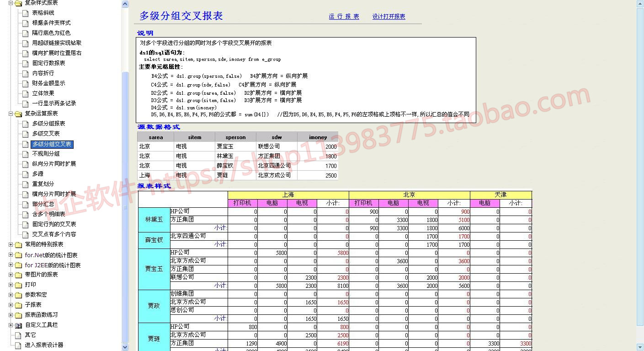The image size is (644, 351).
Task: Click the 运行报表 link
Action: coord(344,16)
